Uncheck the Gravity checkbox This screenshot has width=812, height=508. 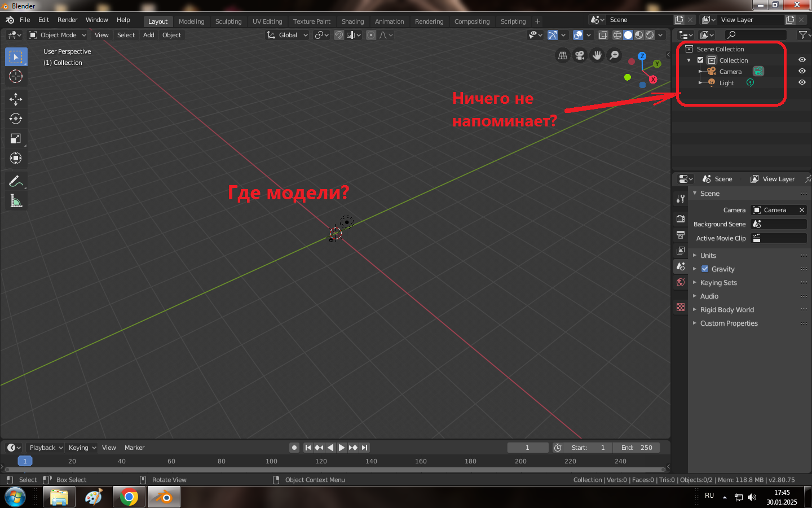pos(705,269)
